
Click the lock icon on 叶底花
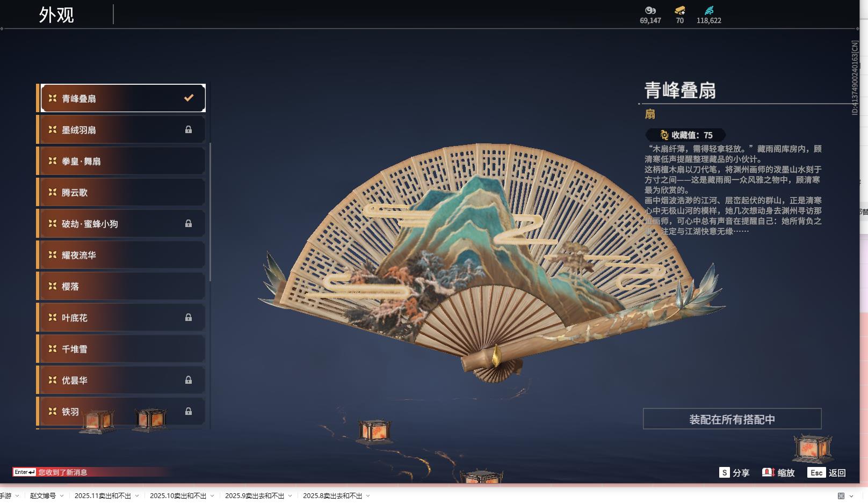[x=189, y=317]
